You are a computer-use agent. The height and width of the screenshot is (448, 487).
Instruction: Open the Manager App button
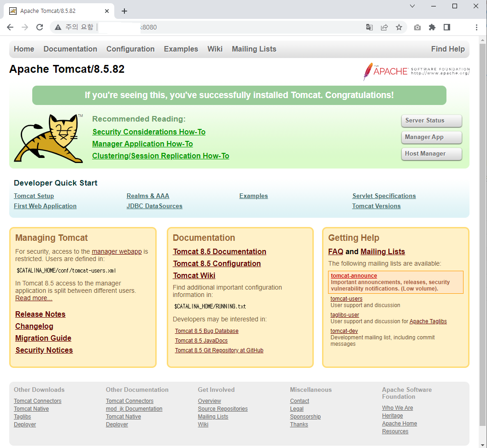click(x=431, y=137)
